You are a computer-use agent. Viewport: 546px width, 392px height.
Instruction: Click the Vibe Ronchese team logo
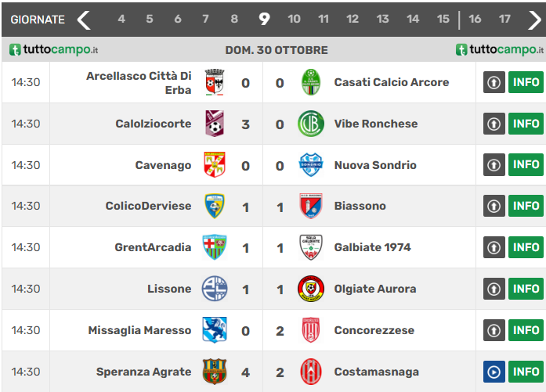click(311, 124)
